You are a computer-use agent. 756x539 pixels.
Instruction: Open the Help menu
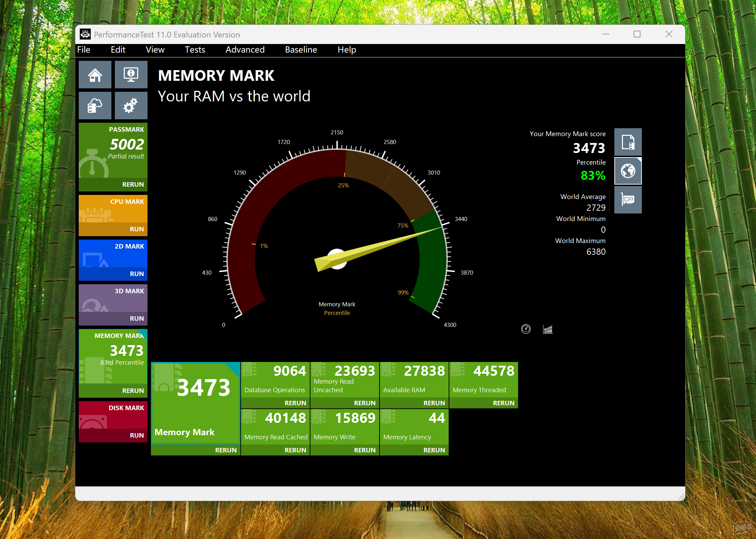pos(347,50)
